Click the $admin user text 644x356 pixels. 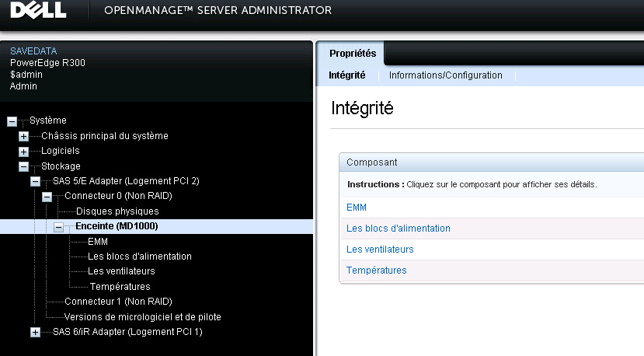click(26, 75)
